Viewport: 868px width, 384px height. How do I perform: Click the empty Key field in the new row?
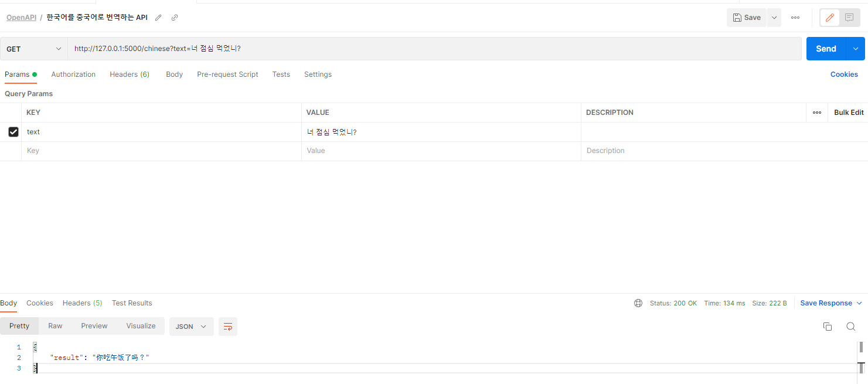(161, 151)
